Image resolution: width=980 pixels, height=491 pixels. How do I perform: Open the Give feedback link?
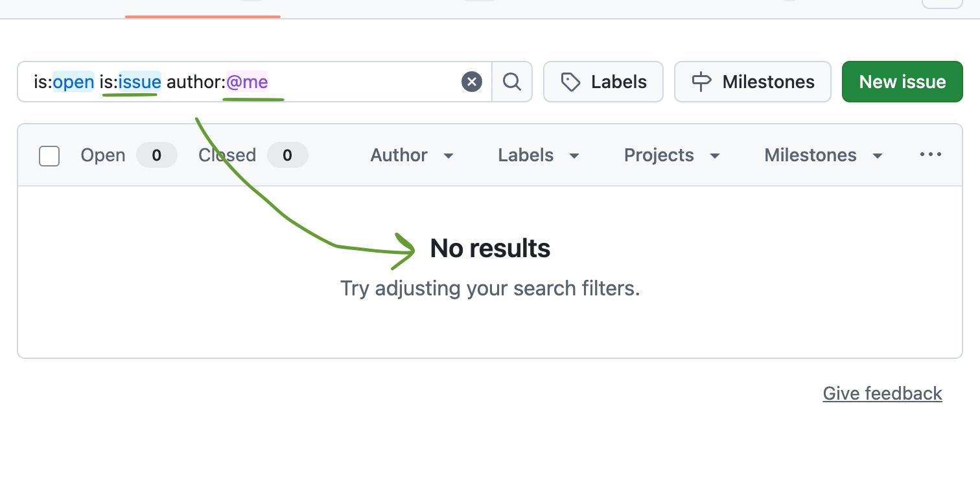click(882, 393)
